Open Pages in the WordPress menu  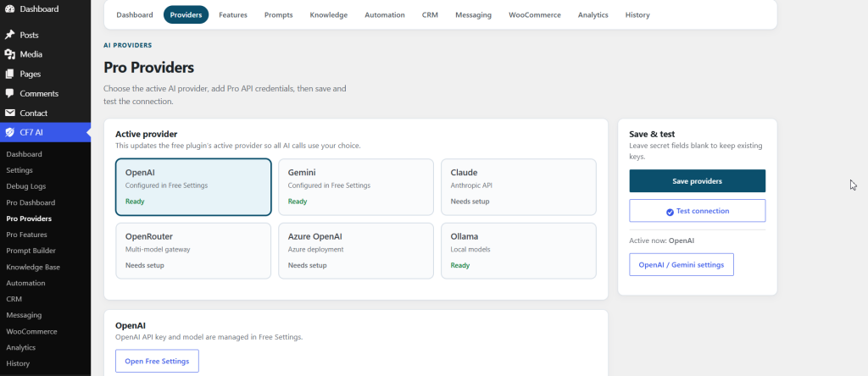pyautogui.click(x=46, y=74)
